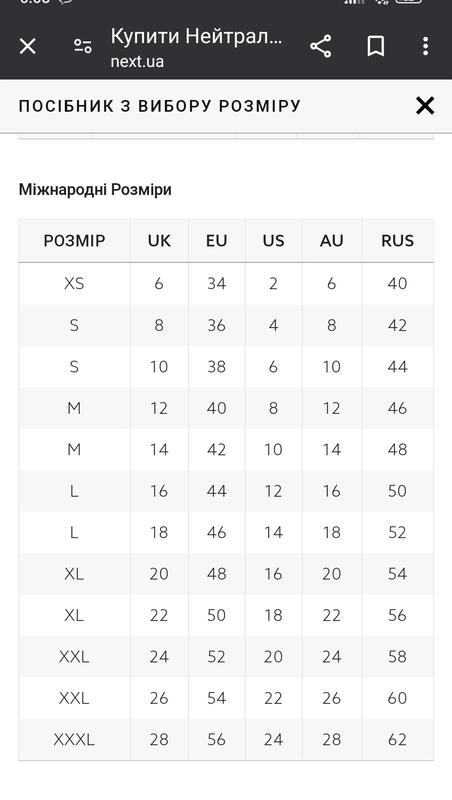Close the browser custom tab
The height and width of the screenshot is (800, 452).
[28, 46]
